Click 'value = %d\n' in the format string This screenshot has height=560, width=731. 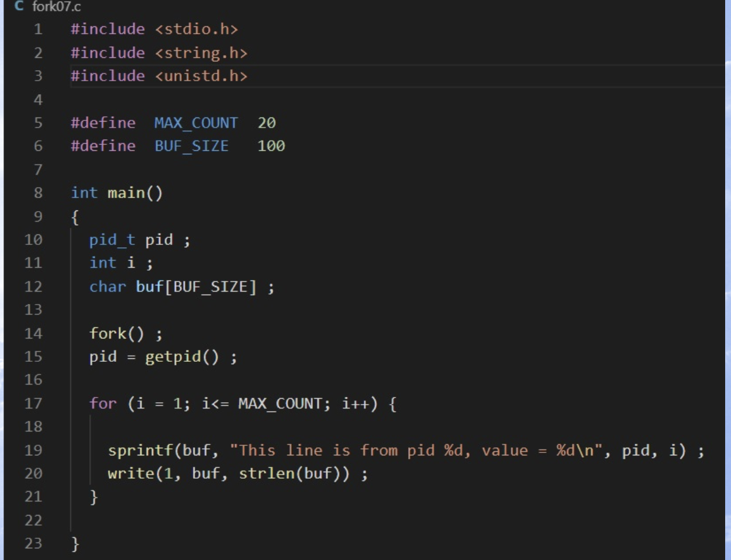click(x=537, y=450)
